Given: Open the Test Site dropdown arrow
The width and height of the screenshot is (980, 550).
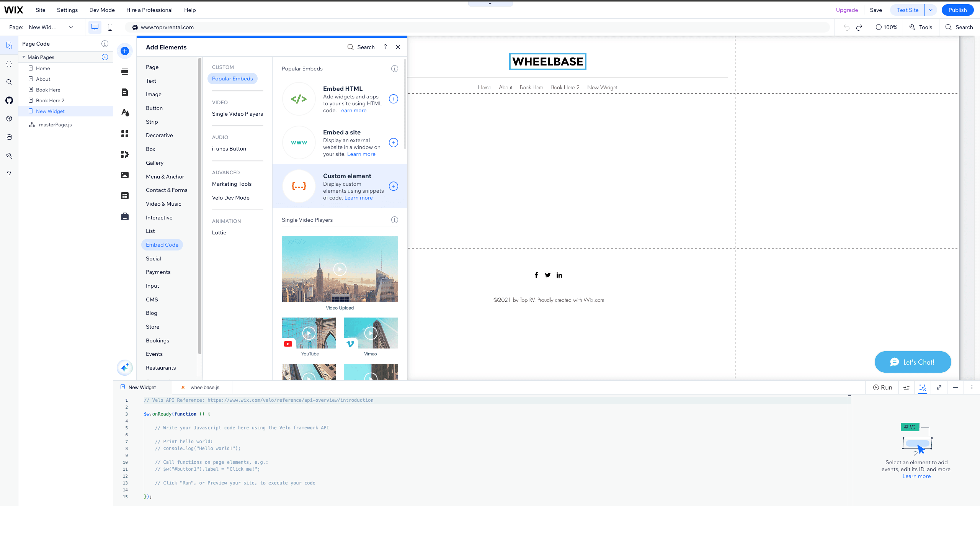Looking at the screenshot, I should pyautogui.click(x=931, y=10).
